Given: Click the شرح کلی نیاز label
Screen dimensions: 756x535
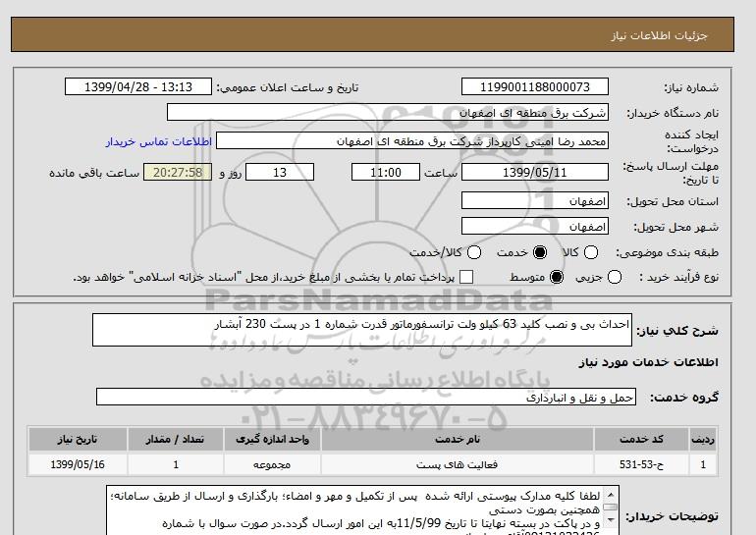Looking at the screenshot, I should [677, 331].
